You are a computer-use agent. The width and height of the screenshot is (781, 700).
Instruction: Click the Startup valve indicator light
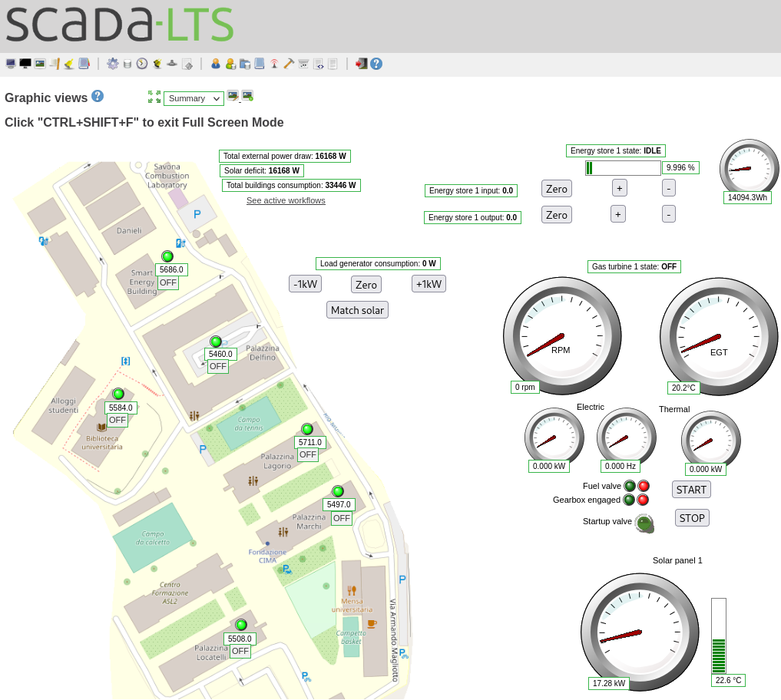[644, 523]
